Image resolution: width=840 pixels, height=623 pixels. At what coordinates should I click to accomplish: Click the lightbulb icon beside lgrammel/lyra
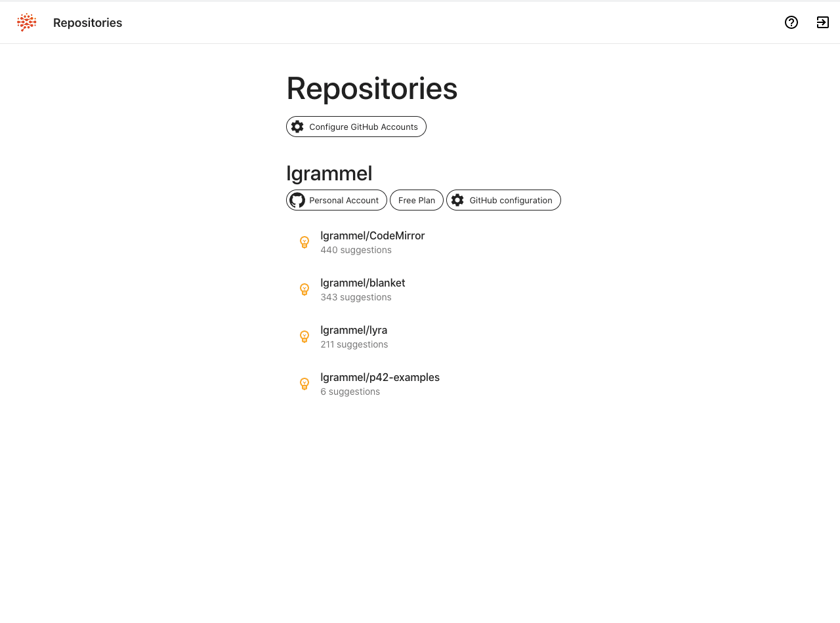[x=304, y=336]
